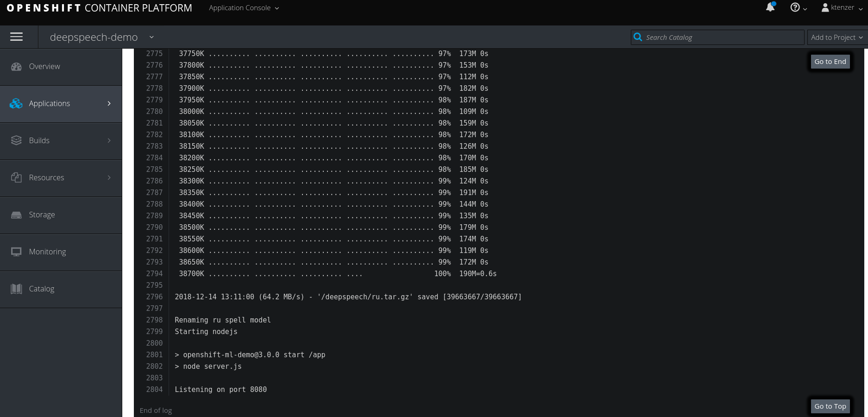The width and height of the screenshot is (868, 417).
Task: Expand the Resources submenu chevron
Action: pos(109,177)
